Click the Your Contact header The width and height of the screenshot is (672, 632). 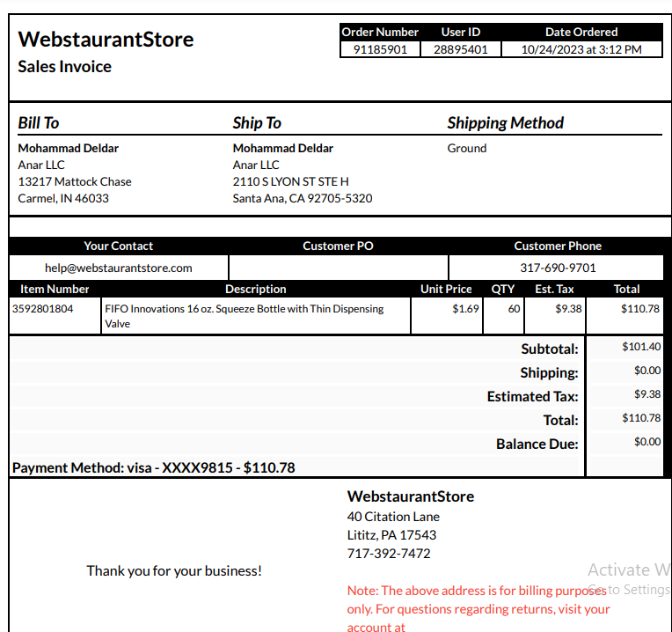(118, 246)
